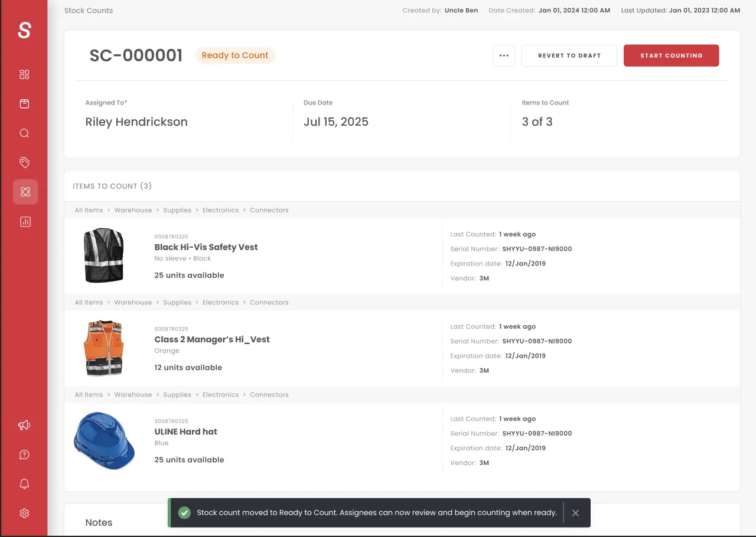756x537 pixels.
Task: Click All Items breadcrumb above Black Hi-Vis vest
Action: pyautogui.click(x=89, y=210)
